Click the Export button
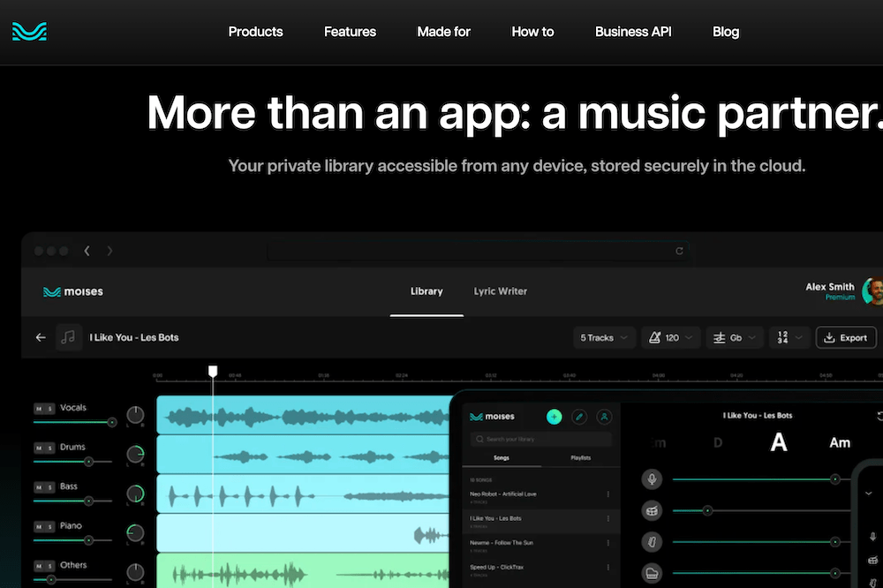The height and width of the screenshot is (588, 883). (846, 338)
